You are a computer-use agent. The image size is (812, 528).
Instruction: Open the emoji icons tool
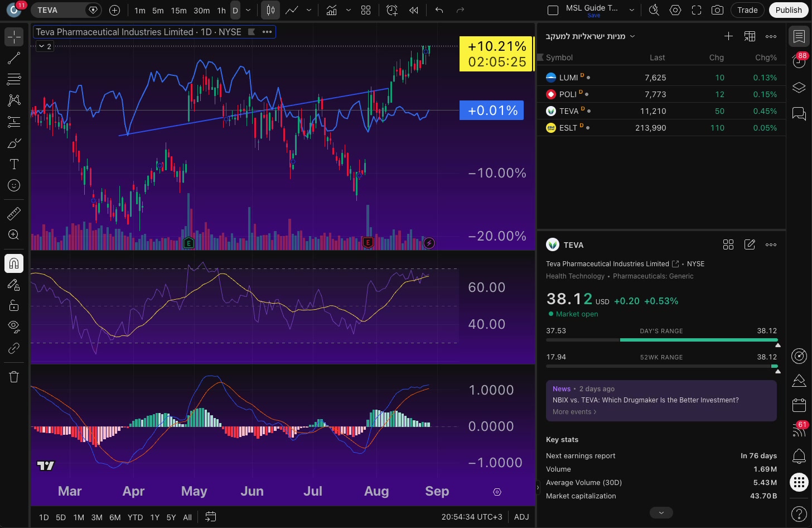(14, 185)
